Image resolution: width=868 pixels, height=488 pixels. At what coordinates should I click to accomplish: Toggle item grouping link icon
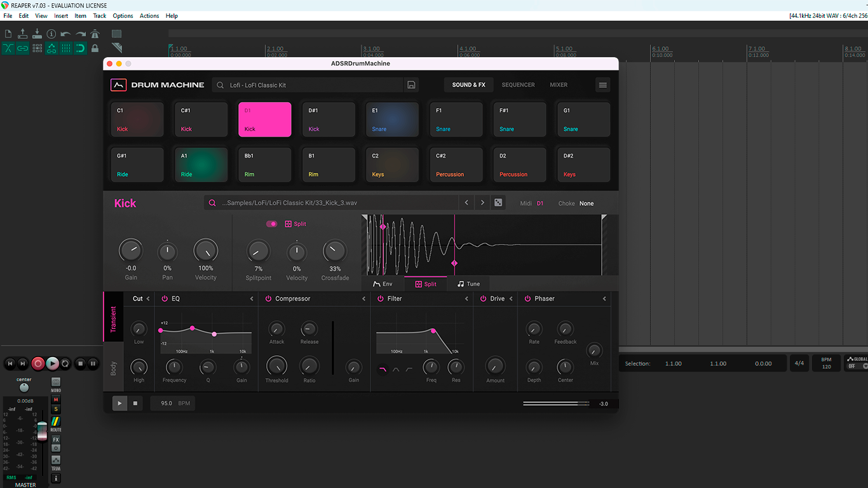pyautogui.click(x=23, y=48)
